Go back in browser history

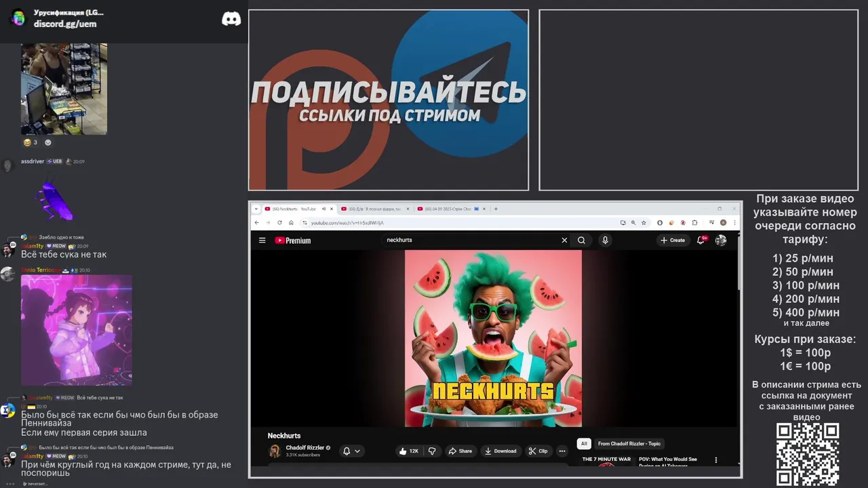[256, 222]
